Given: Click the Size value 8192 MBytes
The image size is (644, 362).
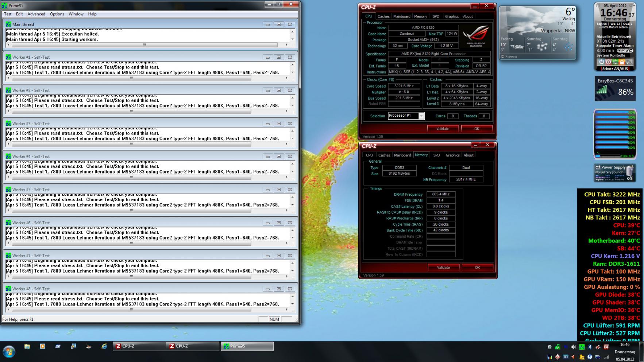Looking at the screenshot, I should (x=399, y=174).
